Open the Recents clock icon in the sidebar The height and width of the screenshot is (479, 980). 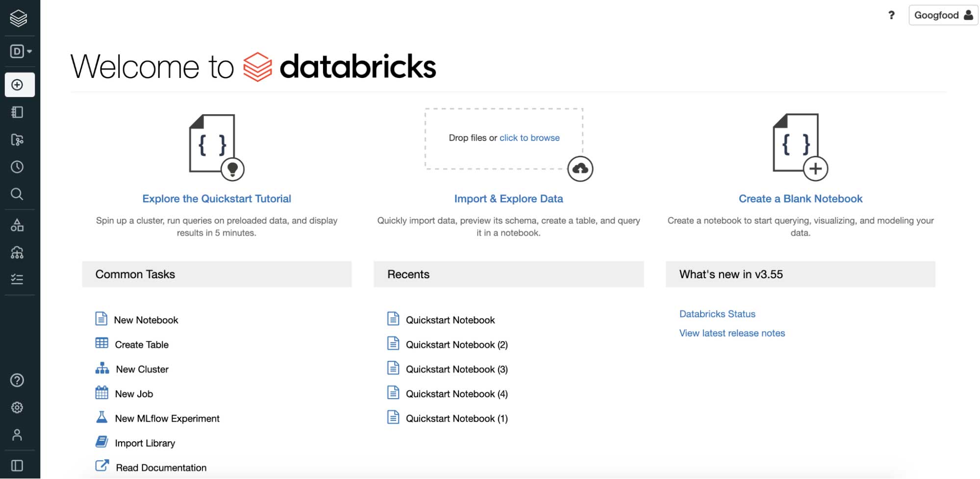(x=18, y=167)
